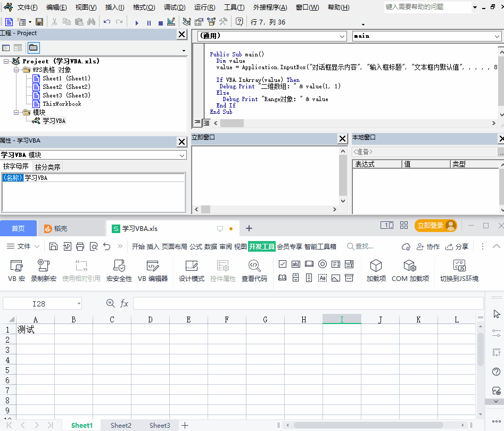The width and height of the screenshot is (504, 431).
Task: Select cell A1 containing 测试
Action: [x=35, y=329]
